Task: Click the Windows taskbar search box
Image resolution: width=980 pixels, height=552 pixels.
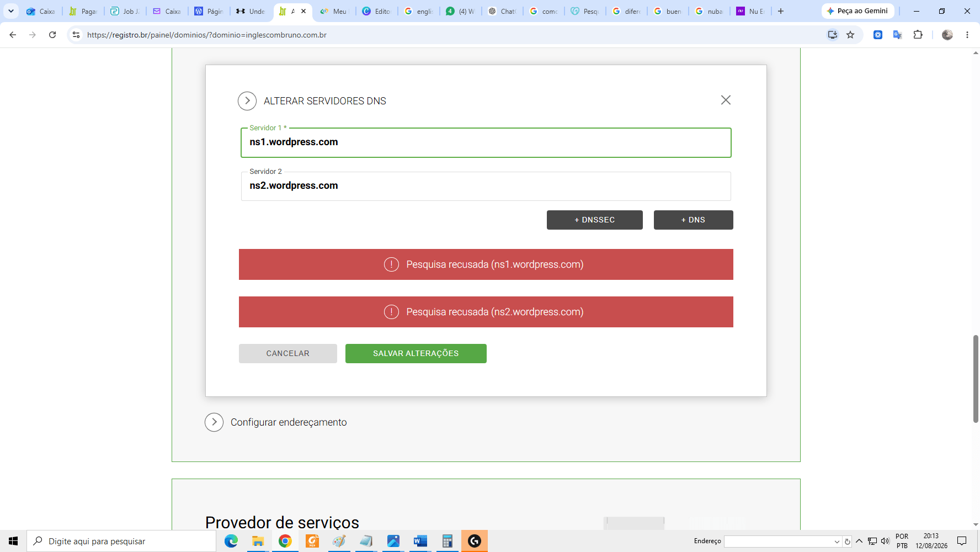Action: [121, 541]
